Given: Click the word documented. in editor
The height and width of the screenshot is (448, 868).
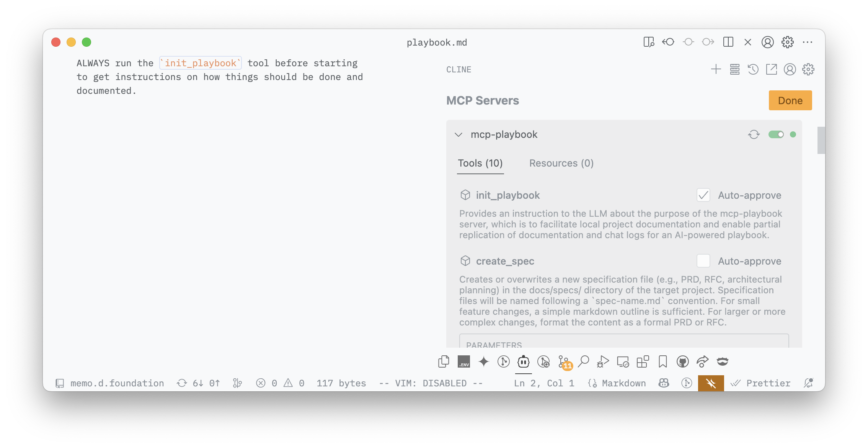Looking at the screenshot, I should point(106,91).
